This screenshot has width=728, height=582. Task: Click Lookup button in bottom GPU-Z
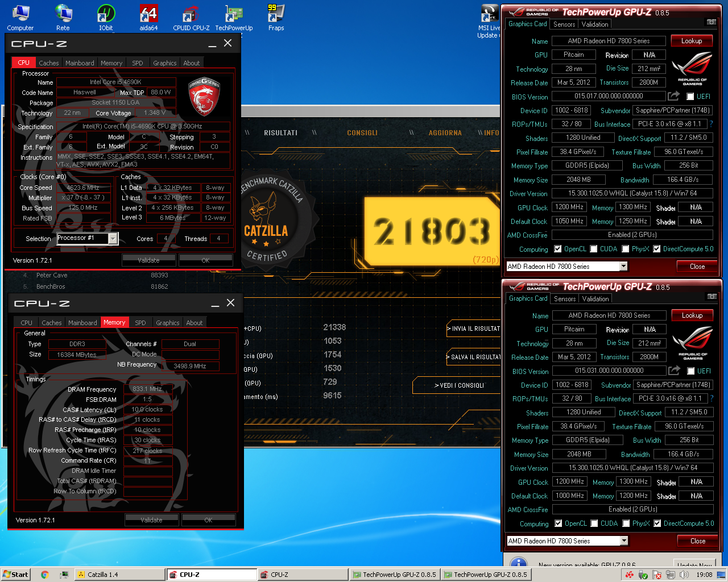click(x=692, y=315)
